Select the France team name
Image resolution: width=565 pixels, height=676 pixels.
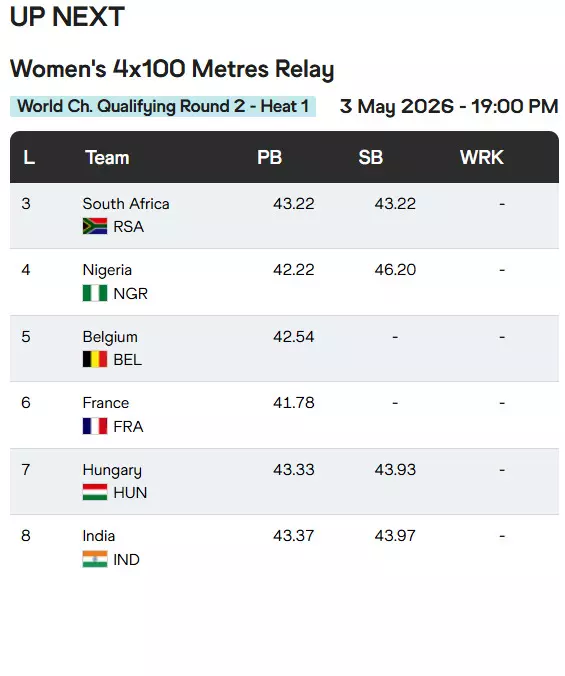point(106,403)
